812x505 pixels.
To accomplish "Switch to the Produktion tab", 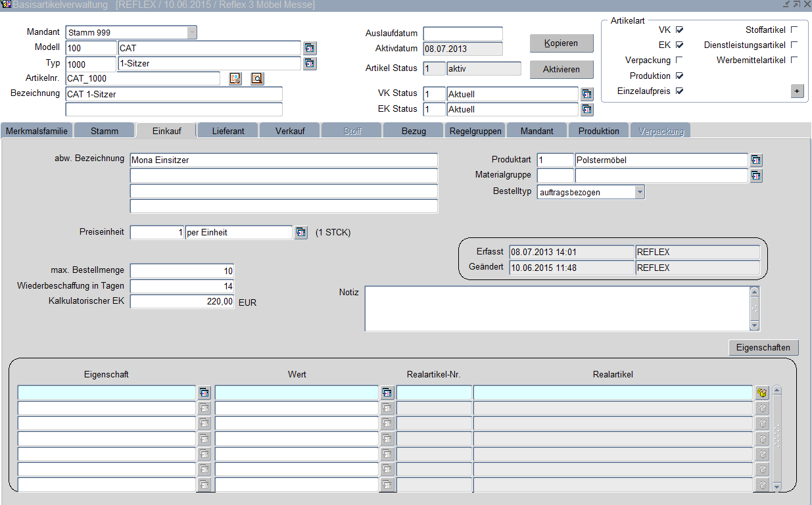I will click(598, 131).
